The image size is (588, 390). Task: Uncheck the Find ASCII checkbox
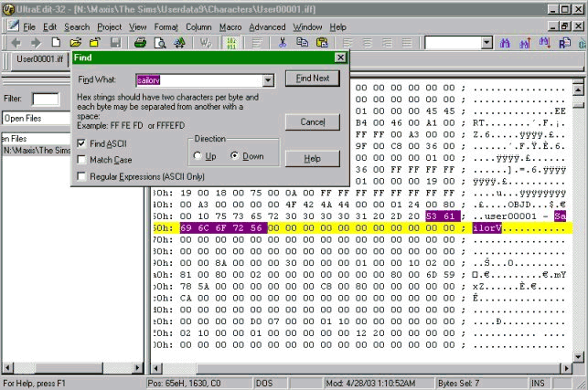point(83,143)
